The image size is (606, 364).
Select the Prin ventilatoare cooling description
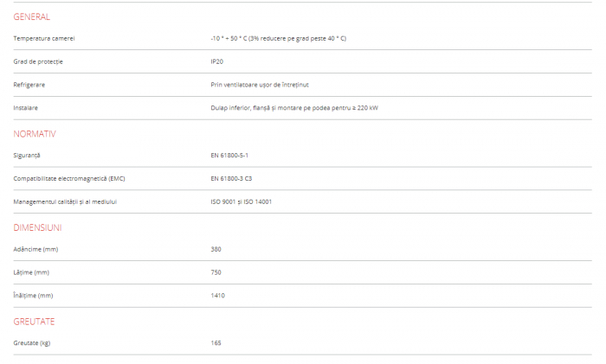pyautogui.click(x=259, y=85)
